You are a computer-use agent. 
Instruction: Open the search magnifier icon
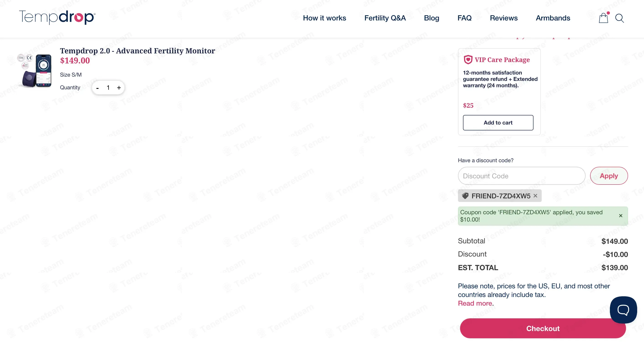(x=619, y=18)
